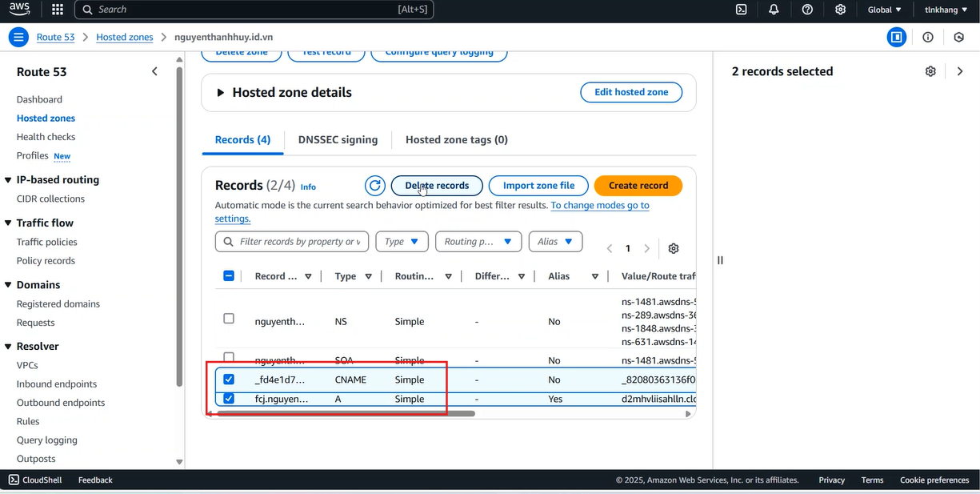Click the panel resize handle icon
980x494 pixels.
tap(720, 260)
